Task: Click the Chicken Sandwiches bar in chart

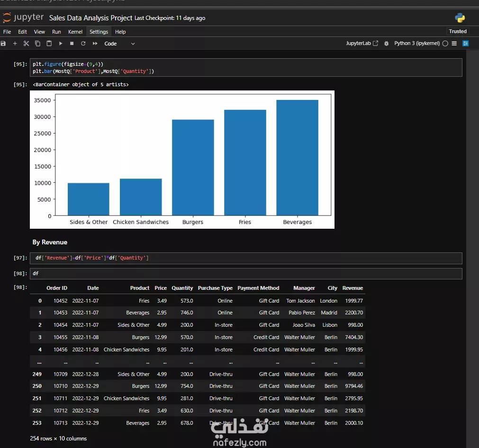Action: [141, 197]
